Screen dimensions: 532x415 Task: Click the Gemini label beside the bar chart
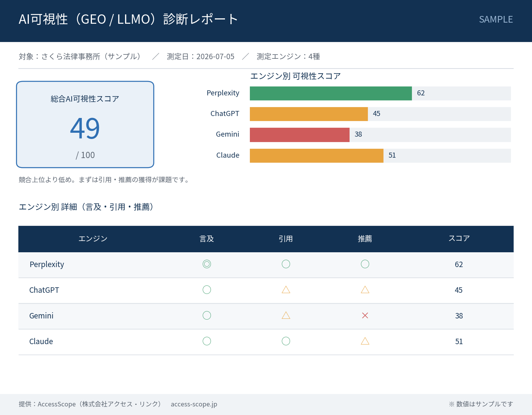[x=228, y=134]
